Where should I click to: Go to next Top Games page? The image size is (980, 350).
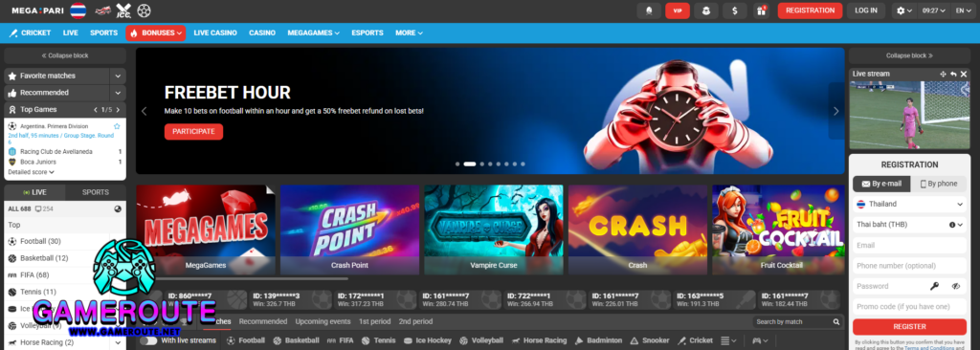(118, 110)
